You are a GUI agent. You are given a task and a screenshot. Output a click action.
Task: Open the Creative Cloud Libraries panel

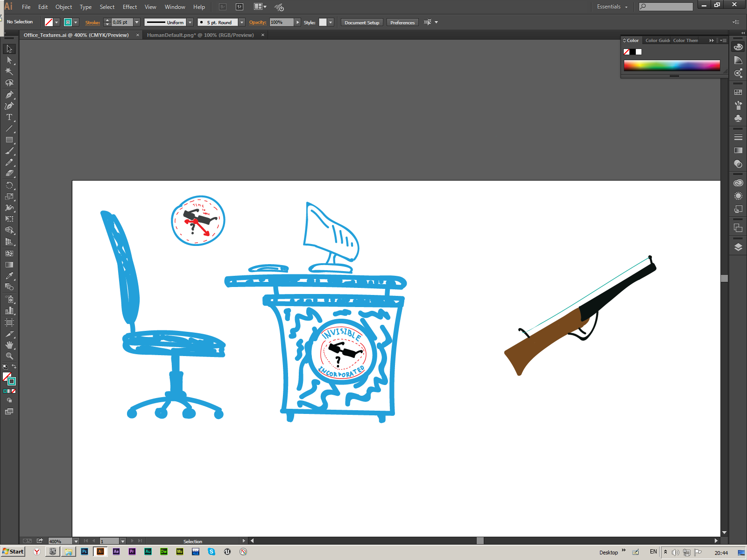click(738, 183)
